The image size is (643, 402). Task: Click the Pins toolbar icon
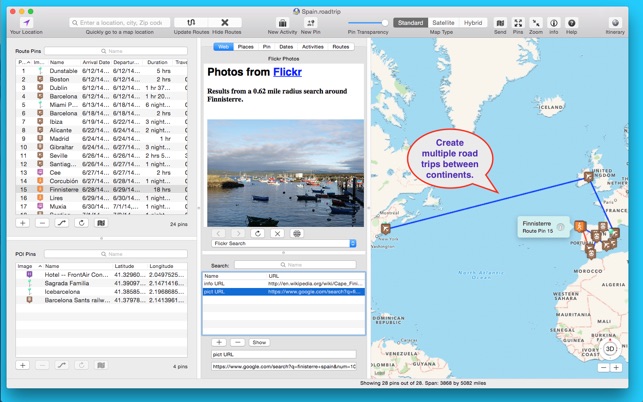pyautogui.click(x=518, y=23)
